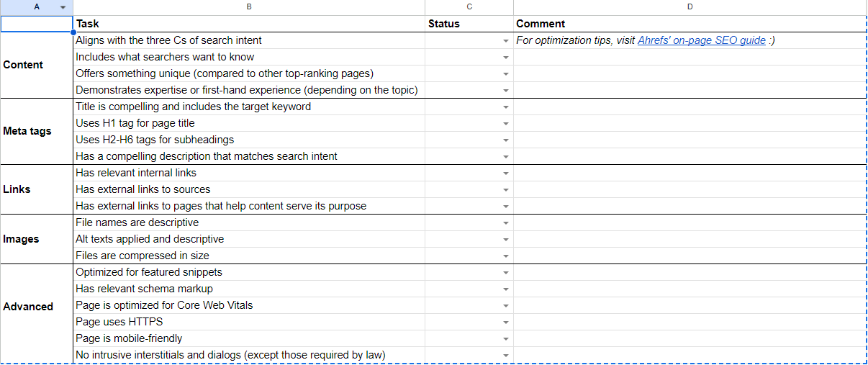Screen dimensions: 868x365
Task: Click 'Optimized for featured snippets' task cell
Action: [x=249, y=273]
